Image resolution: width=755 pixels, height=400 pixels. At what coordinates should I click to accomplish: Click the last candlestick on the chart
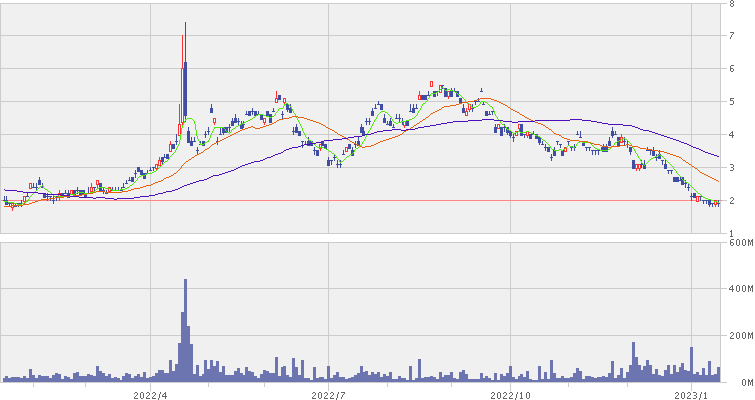(x=718, y=203)
